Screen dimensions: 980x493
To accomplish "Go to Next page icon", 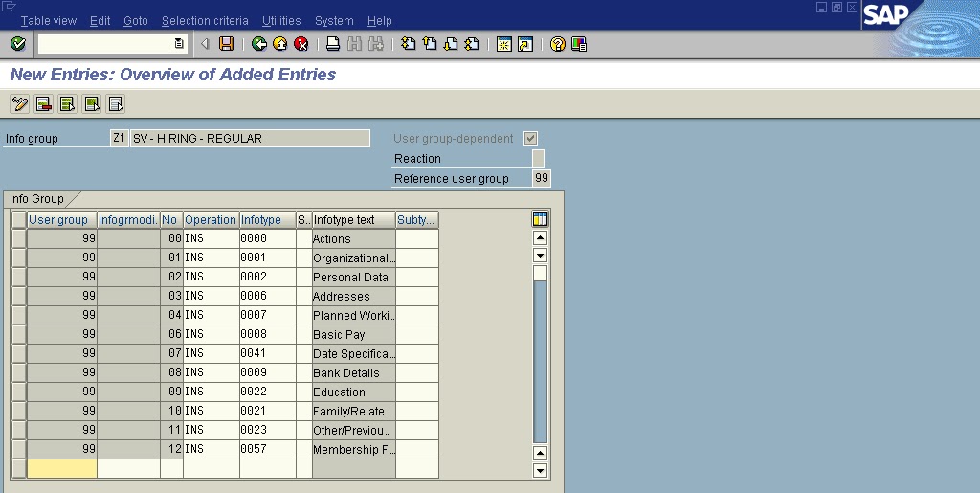I will point(451,44).
